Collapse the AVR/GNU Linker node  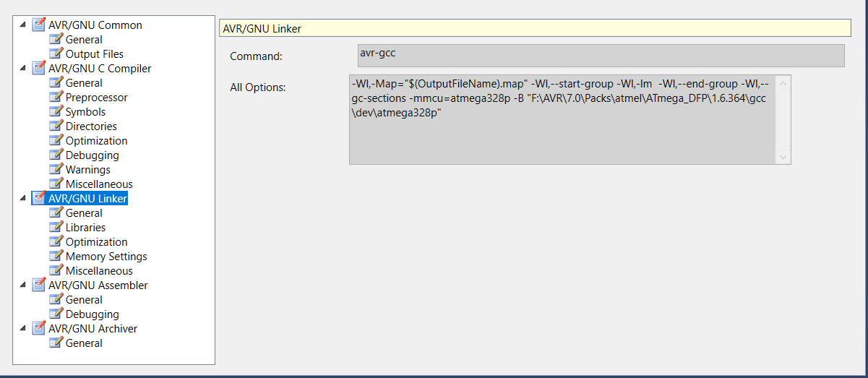point(22,198)
